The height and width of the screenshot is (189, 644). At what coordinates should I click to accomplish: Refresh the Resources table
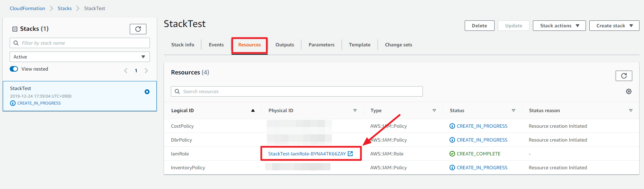pos(624,76)
